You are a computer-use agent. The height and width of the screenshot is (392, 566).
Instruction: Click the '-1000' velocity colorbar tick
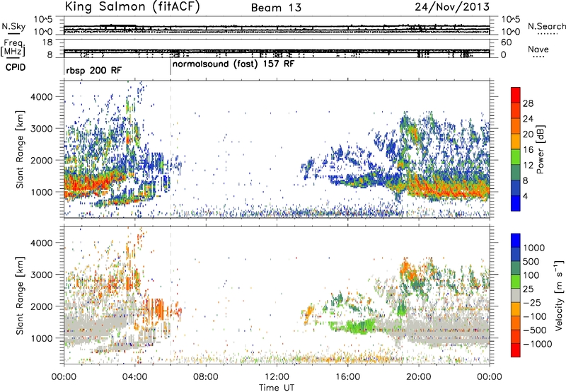(x=537, y=344)
